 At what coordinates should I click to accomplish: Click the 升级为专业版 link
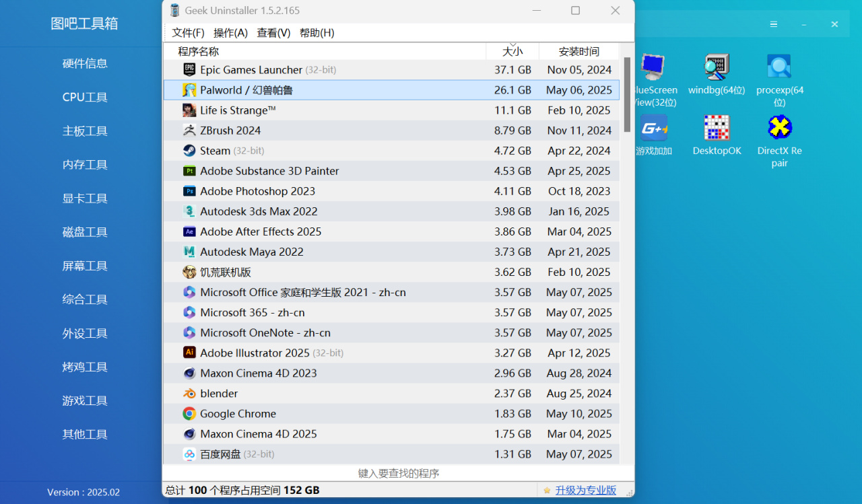click(x=585, y=491)
